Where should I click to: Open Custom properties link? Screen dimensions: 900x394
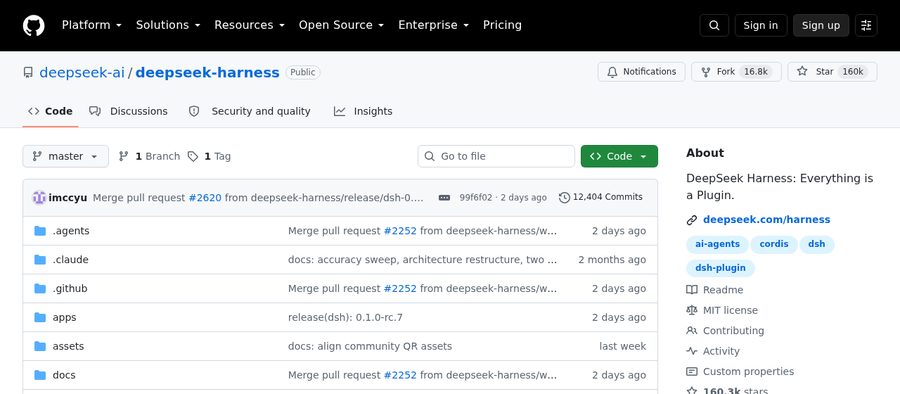[740, 372]
